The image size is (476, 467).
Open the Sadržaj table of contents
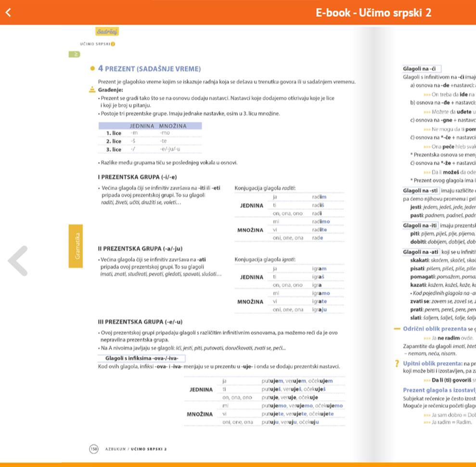click(107, 31)
